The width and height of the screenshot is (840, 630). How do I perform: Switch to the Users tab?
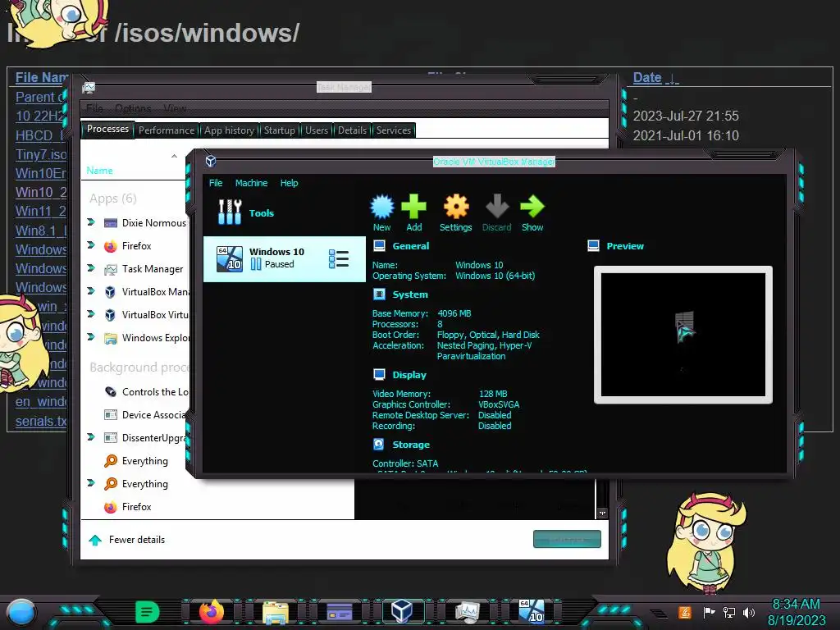(317, 130)
